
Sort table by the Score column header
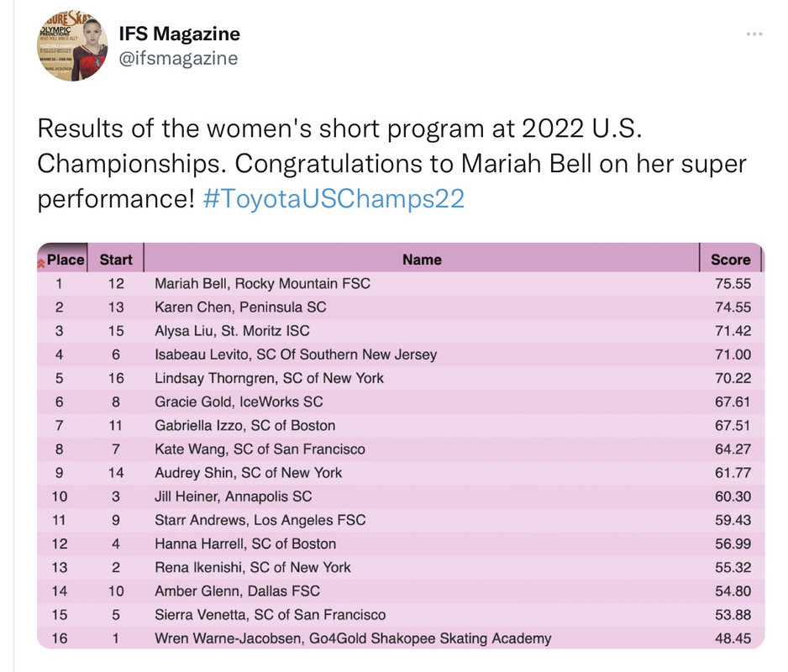[731, 260]
